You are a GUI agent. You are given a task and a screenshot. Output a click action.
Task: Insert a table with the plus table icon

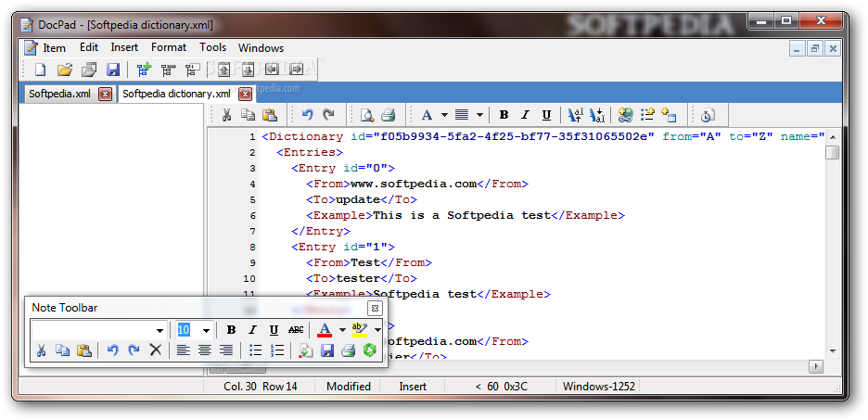point(669,115)
